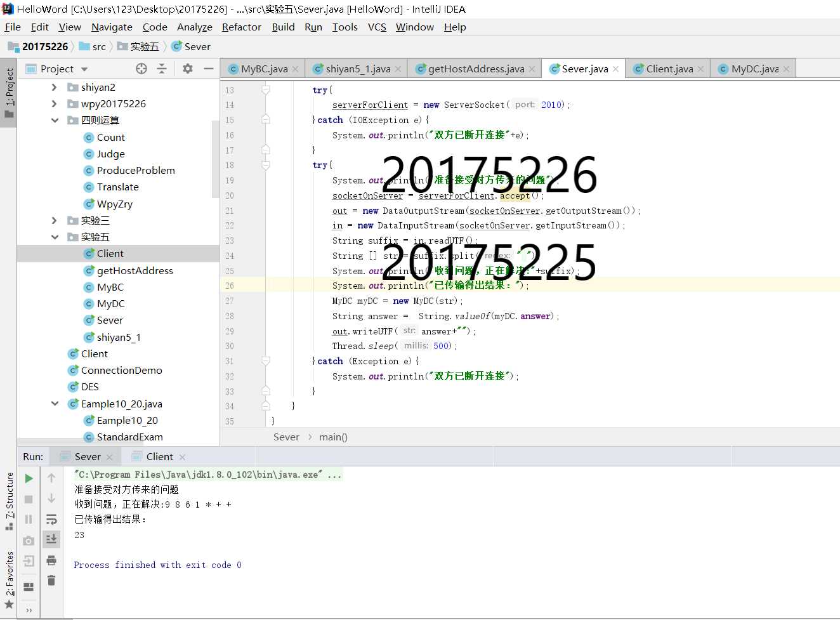This screenshot has height=620, width=840.
Task: Toggle soft-wrap in Run console
Action: point(51,519)
